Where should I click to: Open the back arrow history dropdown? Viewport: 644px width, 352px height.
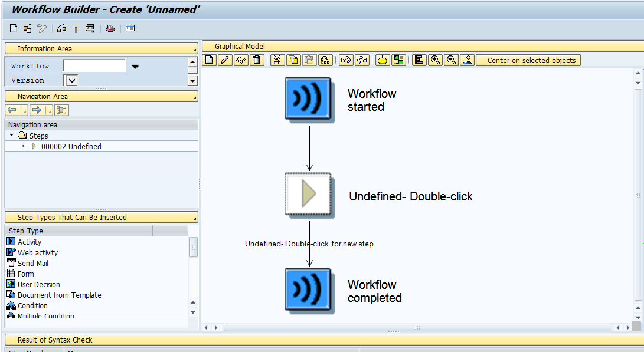pos(24,110)
